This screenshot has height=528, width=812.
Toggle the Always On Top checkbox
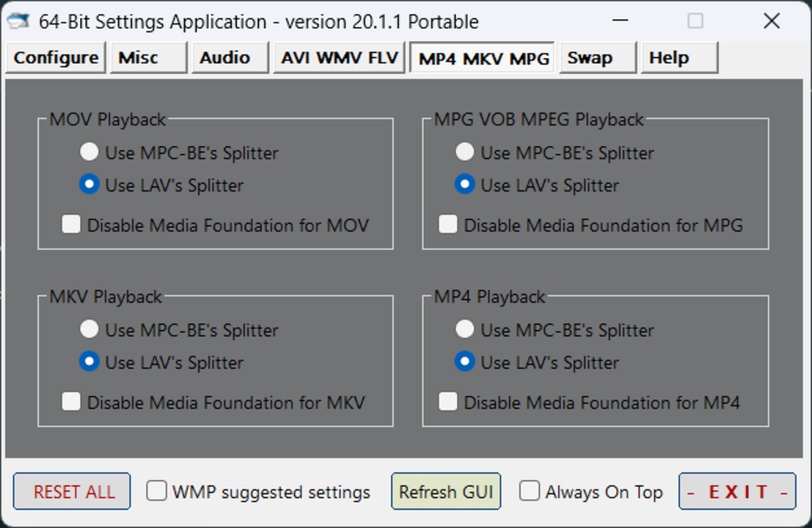coord(529,491)
